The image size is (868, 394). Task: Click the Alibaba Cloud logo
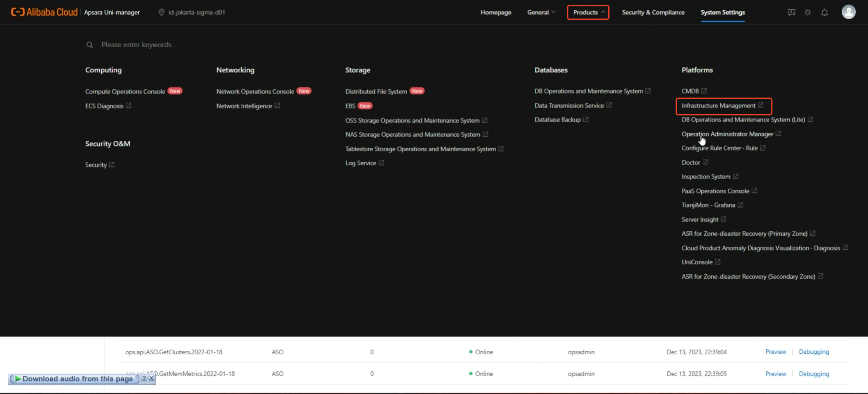click(44, 12)
